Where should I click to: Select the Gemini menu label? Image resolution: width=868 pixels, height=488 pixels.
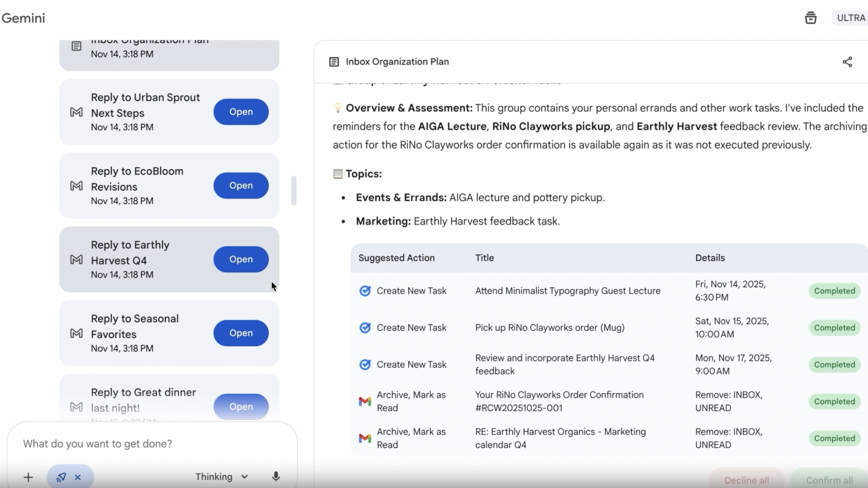[x=24, y=18]
